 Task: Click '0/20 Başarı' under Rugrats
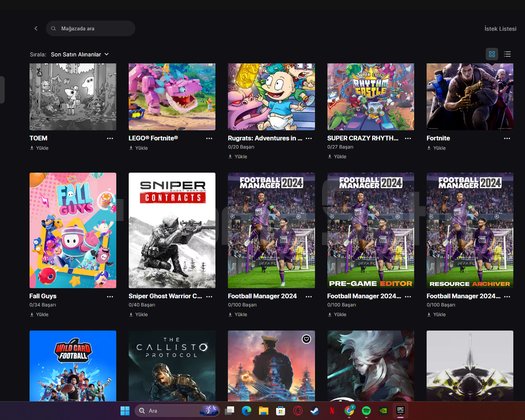[x=241, y=147]
